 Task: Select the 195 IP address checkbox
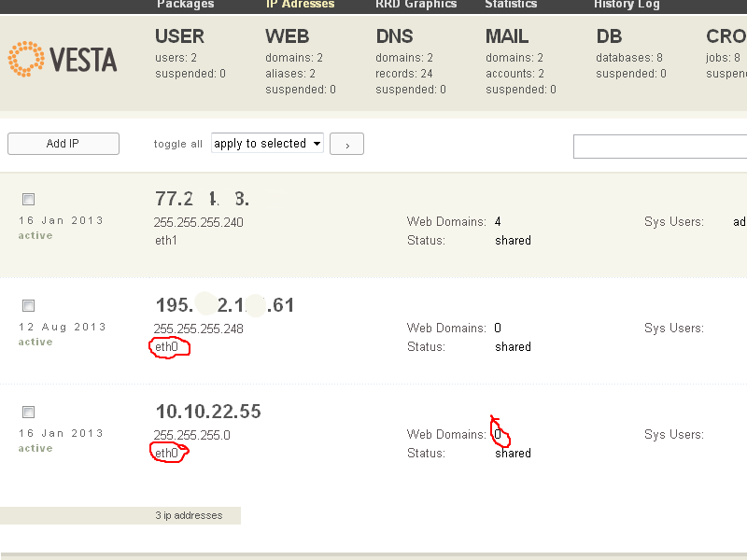[28, 305]
